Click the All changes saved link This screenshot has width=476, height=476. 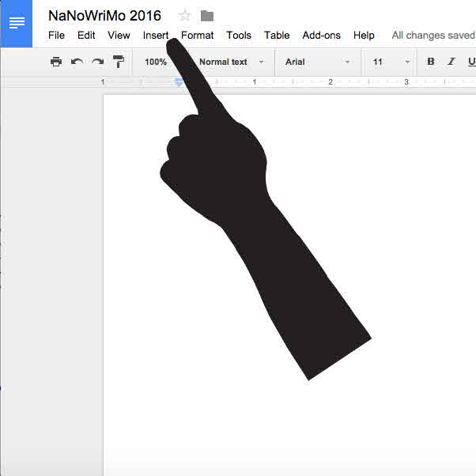pyautogui.click(x=433, y=36)
